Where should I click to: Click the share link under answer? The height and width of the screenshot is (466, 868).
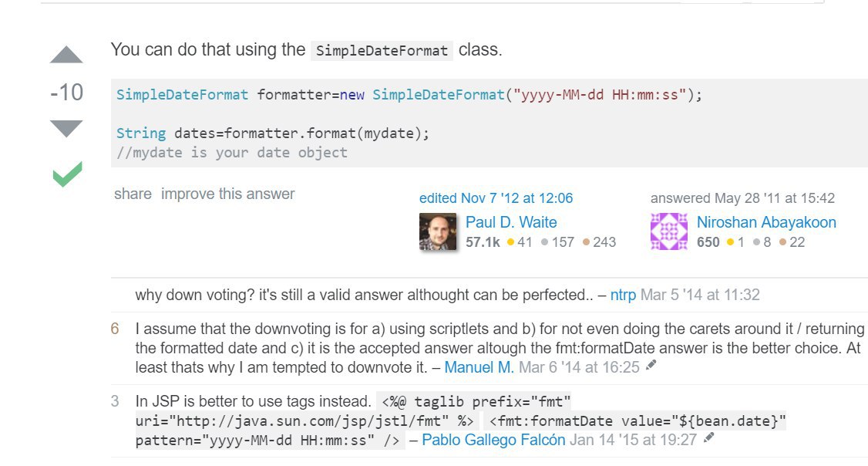coord(133,194)
